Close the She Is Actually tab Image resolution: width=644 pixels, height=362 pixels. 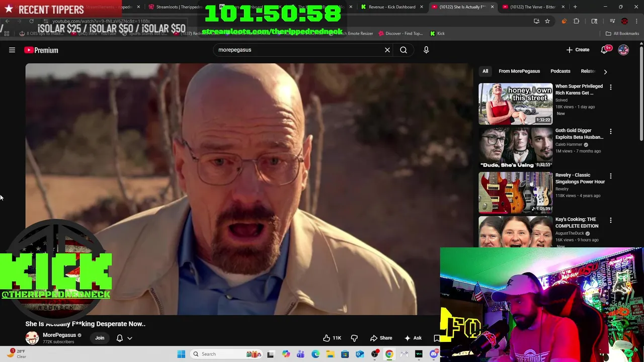pos(492,7)
